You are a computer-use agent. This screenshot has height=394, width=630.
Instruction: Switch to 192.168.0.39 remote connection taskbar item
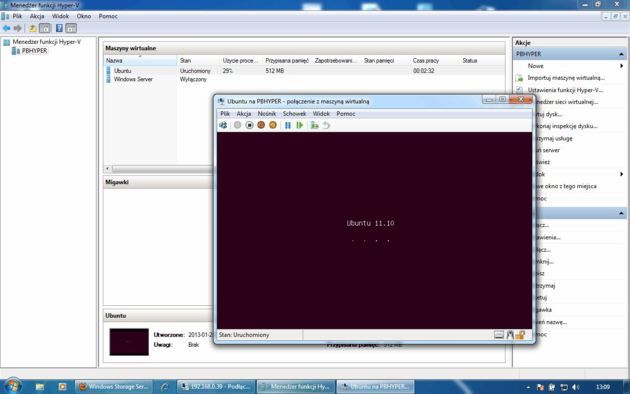coord(216,387)
